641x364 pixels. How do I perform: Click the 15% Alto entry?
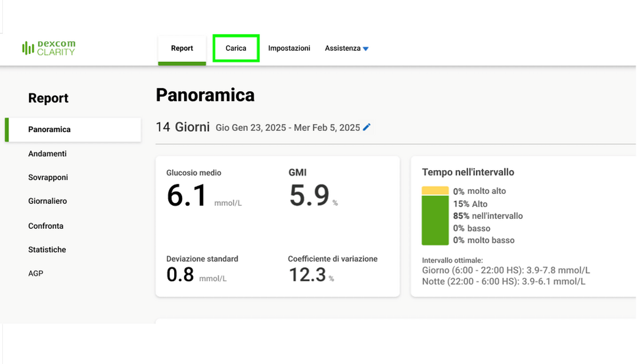[x=470, y=204]
